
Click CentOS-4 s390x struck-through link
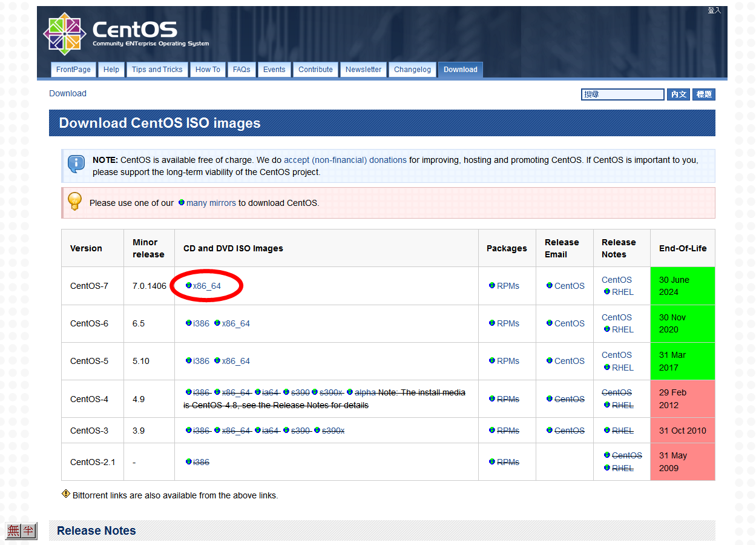pos(331,392)
